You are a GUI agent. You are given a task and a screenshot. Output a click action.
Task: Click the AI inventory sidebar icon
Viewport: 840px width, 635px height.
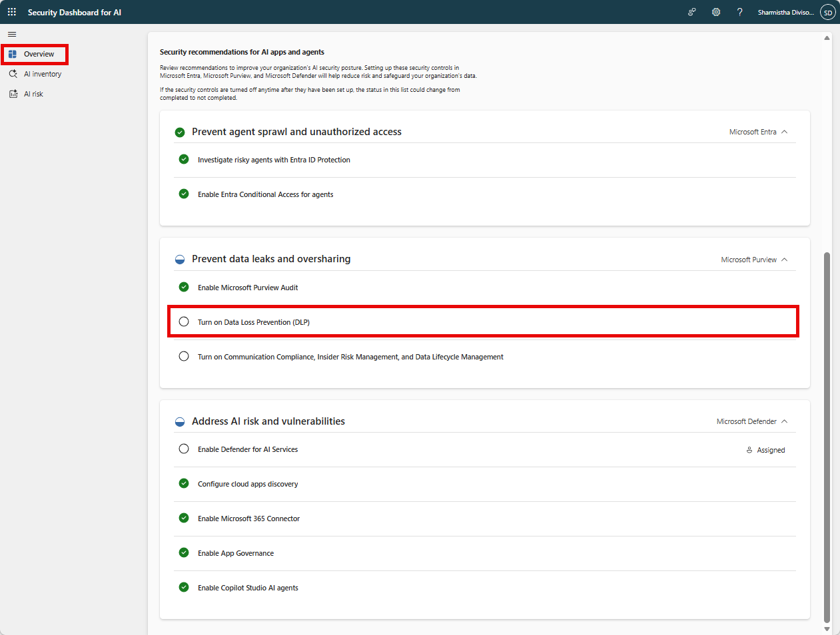pyautogui.click(x=13, y=74)
